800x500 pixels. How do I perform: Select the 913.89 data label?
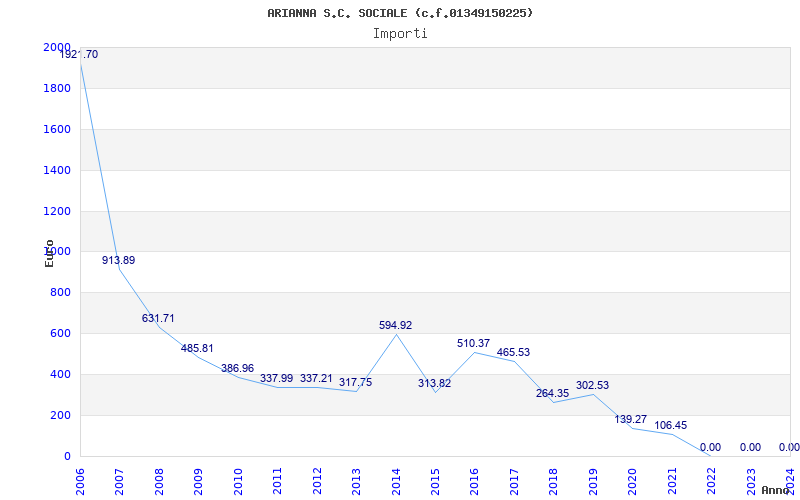[118, 260]
